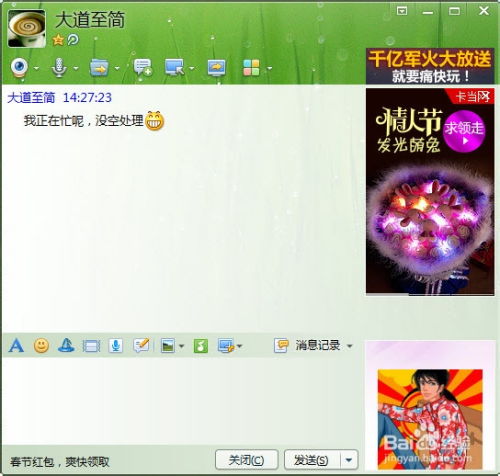Expand the screenshot options dropdown arrow
The image size is (500, 476).
tap(239, 346)
